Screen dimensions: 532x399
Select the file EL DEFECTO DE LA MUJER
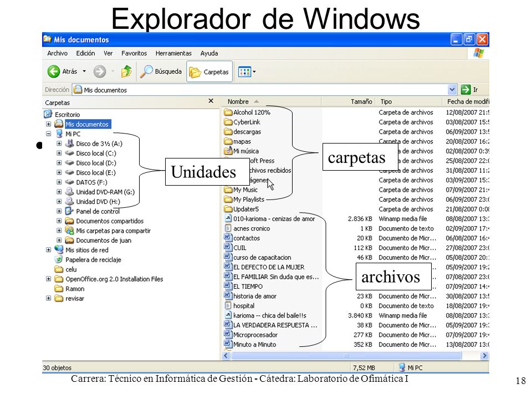pos(269,267)
